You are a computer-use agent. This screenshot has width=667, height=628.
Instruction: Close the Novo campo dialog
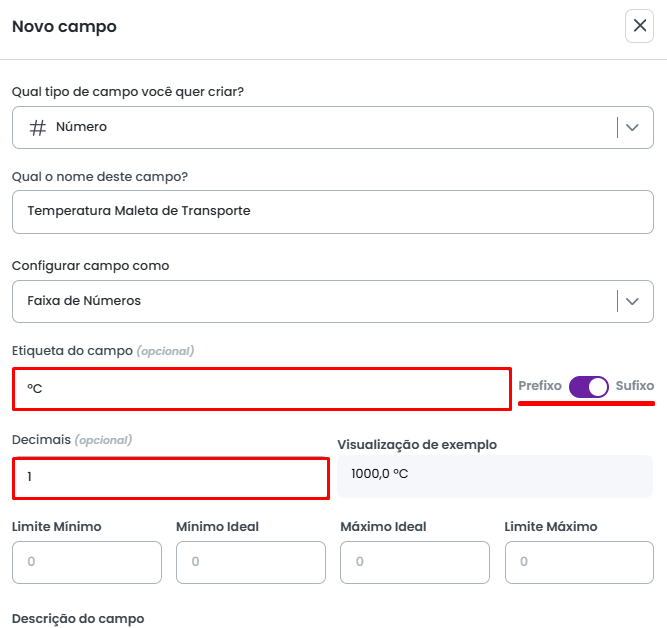[x=640, y=26]
